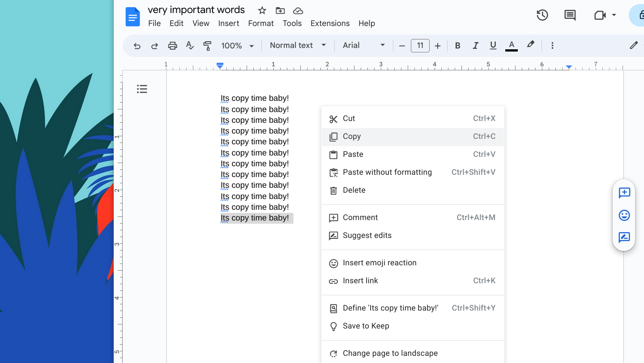Open the File menu
This screenshot has height=363, width=644.
[x=154, y=23]
